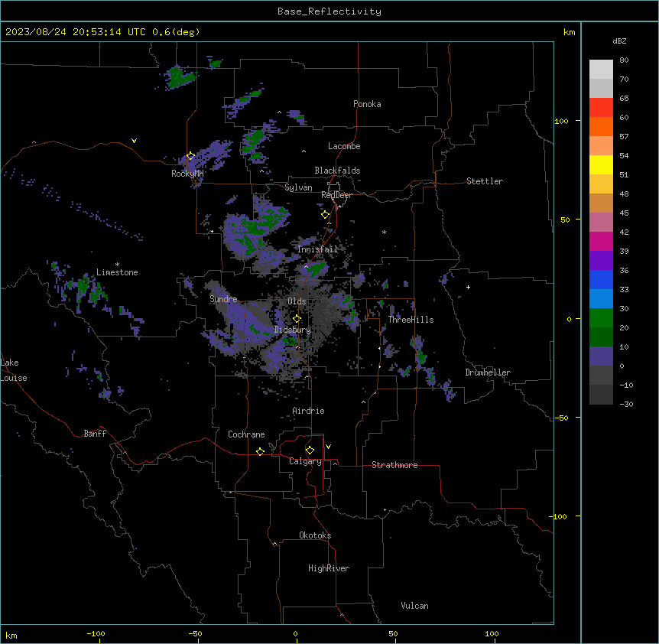The image size is (659, 644).
Task: Click the Didsbury label
Action: coord(293,330)
